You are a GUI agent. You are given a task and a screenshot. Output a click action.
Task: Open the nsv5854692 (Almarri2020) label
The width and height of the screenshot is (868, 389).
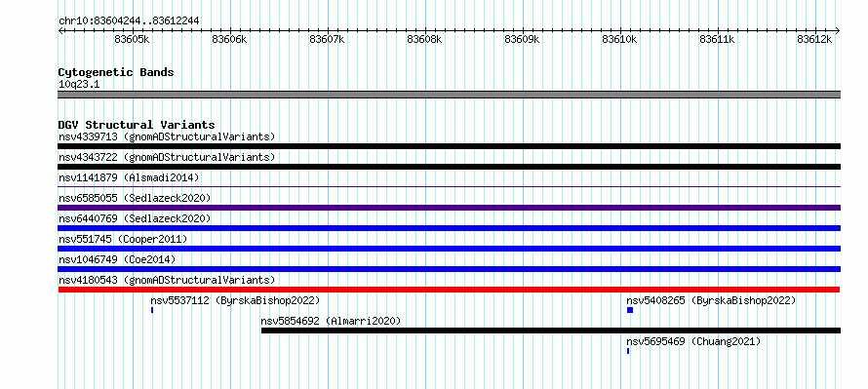pos(331,321)
